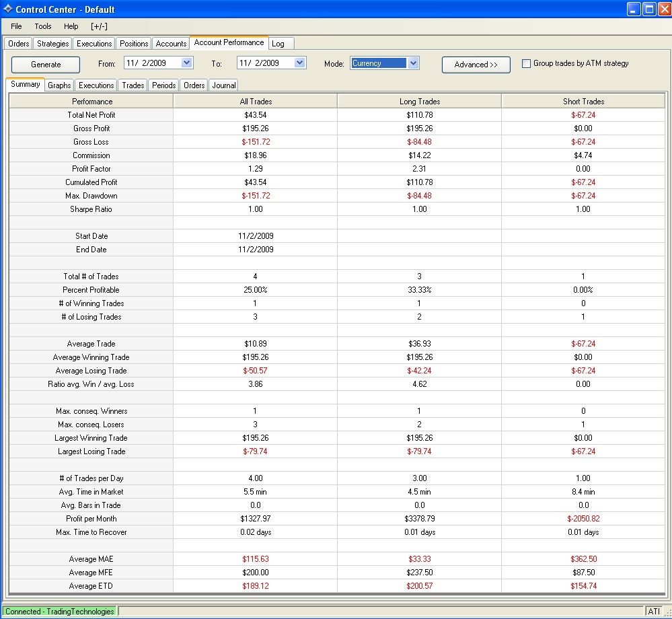Click Short Trades Profit per Month $-2050.82
Screen dimensions: 672x619
tap(583, 518)
